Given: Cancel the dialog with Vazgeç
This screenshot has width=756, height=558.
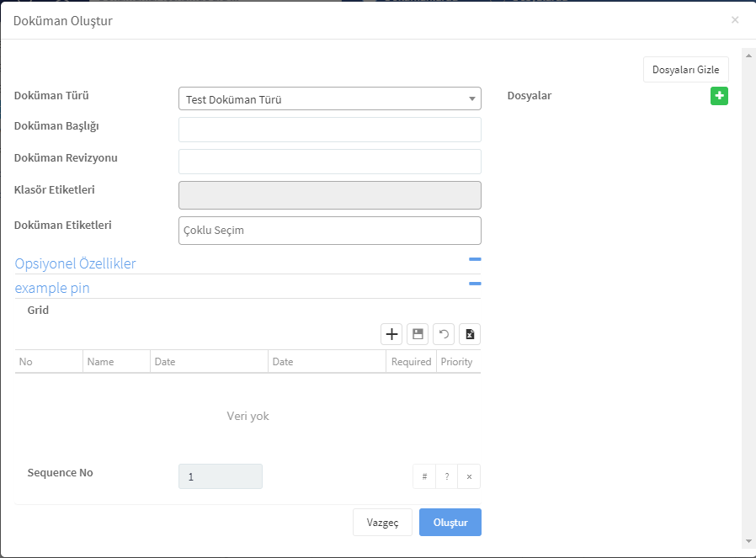Looking at the screenshot, I should 382,523.
